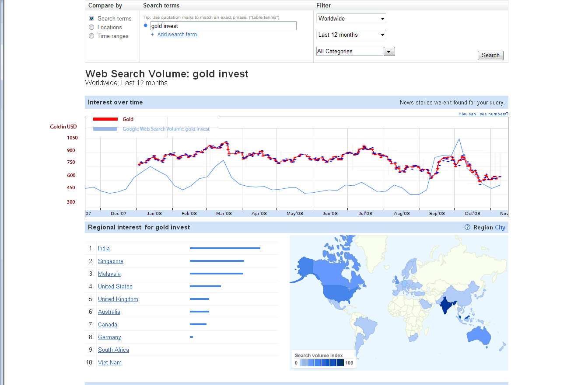The height and width of the screenshot is (385, 588).
Task: Click the Region view label
Action: click(x=483, y=228)
